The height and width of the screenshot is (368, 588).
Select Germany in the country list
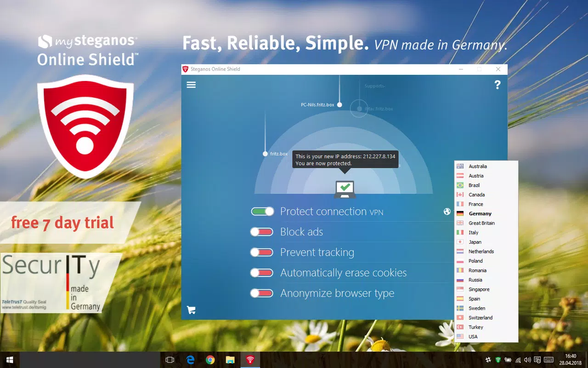tap(486, 213)
